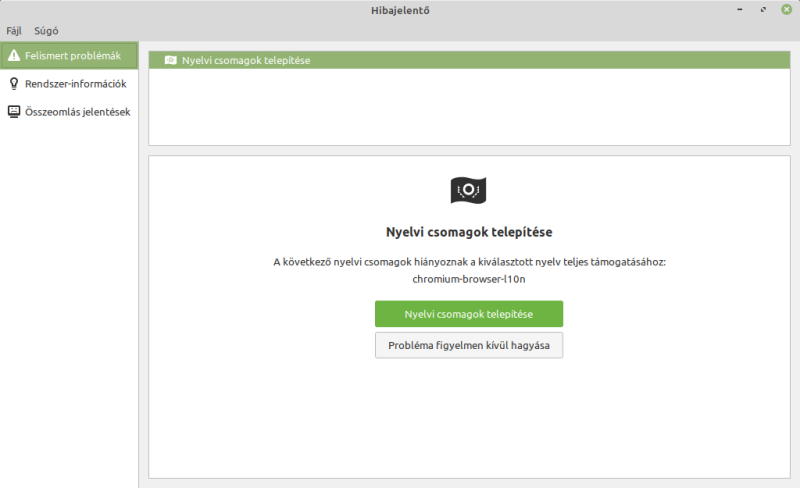The width and height of the screenshot is (800, 488).
Task: Click the chromium-browser-l10n package name
Action: pyautogui.click(x=469, y=279)
